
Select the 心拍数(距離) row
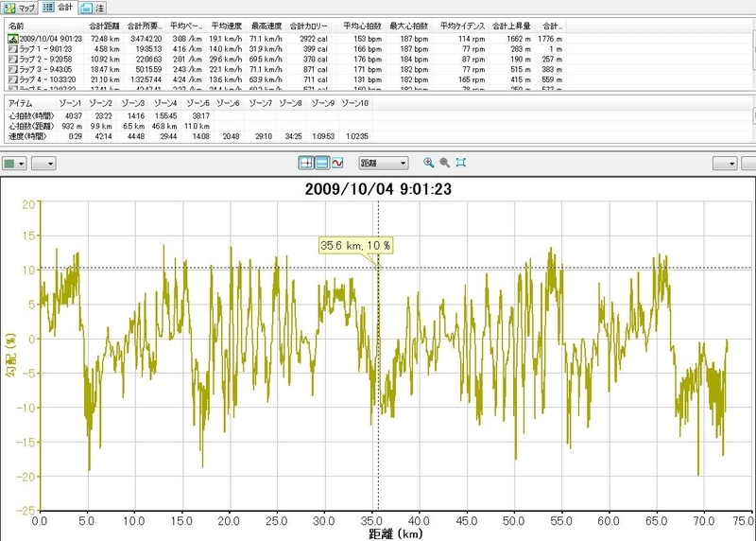click(188, 126)
